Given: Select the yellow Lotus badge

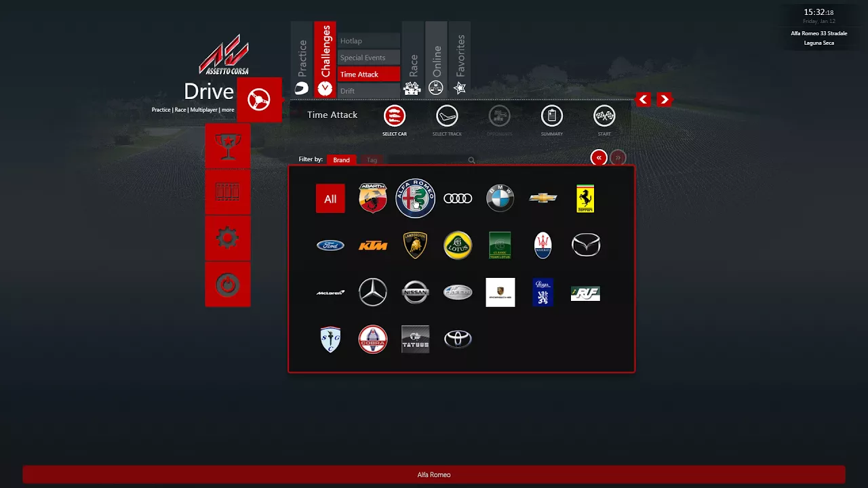Looking at the screenshot, I should tap(458, 245).
